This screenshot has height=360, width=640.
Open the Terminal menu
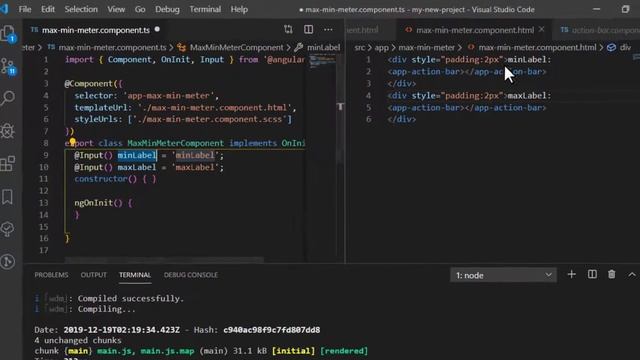click(x=205, y=9)
